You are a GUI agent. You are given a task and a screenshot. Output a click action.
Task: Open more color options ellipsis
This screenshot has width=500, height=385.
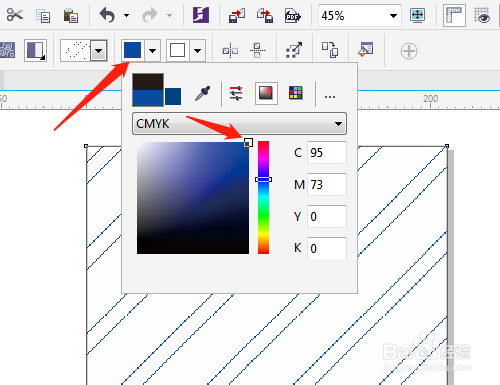(330, 97)
